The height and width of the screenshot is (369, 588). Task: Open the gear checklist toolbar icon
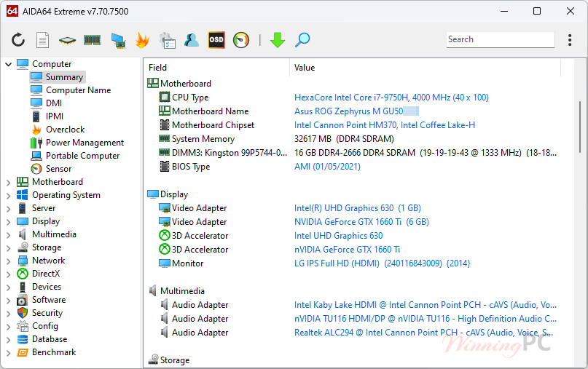point(168,40)
